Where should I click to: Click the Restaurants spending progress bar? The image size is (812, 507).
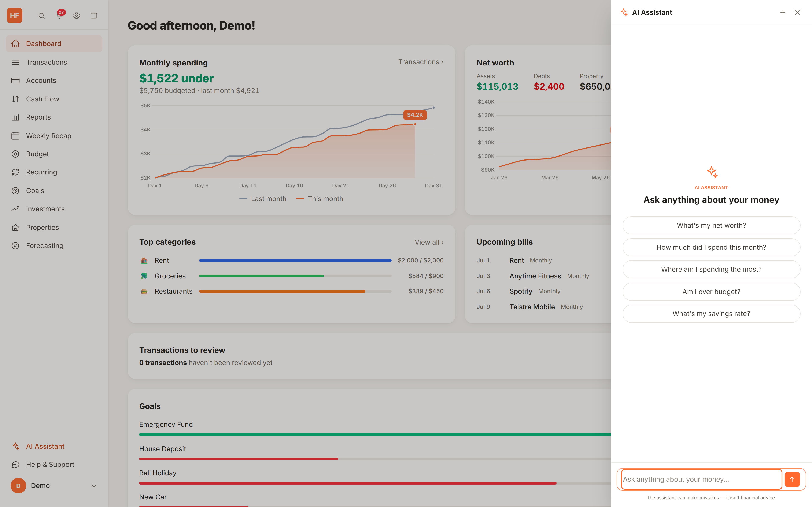coord(295,291)
